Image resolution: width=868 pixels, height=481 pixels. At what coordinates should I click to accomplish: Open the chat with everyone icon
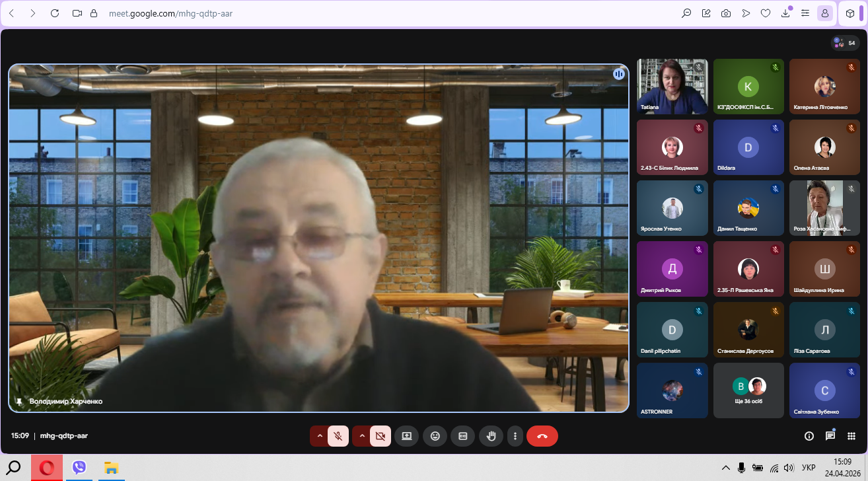click(830, 436)
